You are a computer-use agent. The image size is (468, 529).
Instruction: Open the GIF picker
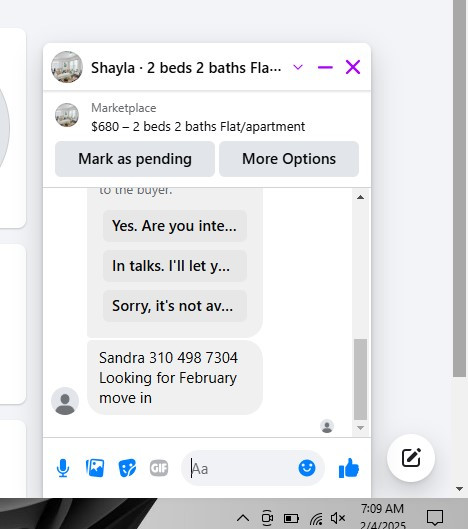pos(159,468)
